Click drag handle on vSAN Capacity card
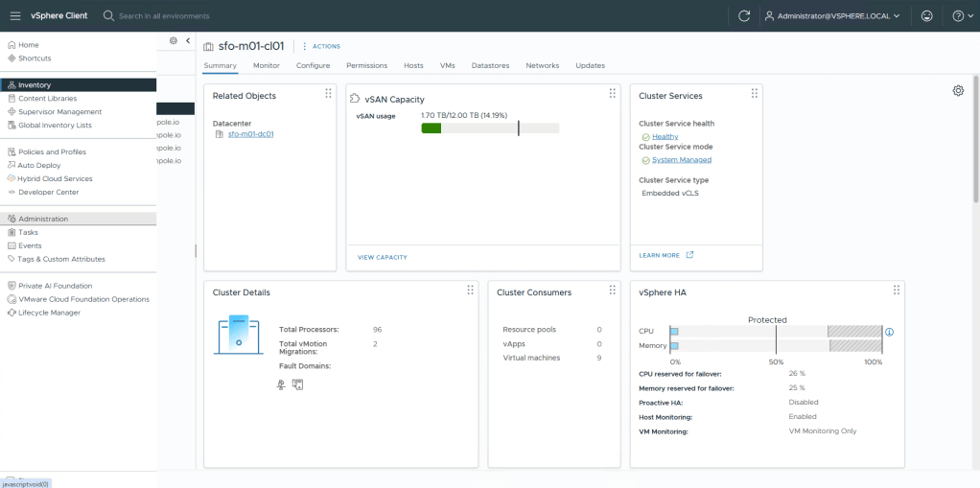The image size is (980, 488). click(612, 94)
